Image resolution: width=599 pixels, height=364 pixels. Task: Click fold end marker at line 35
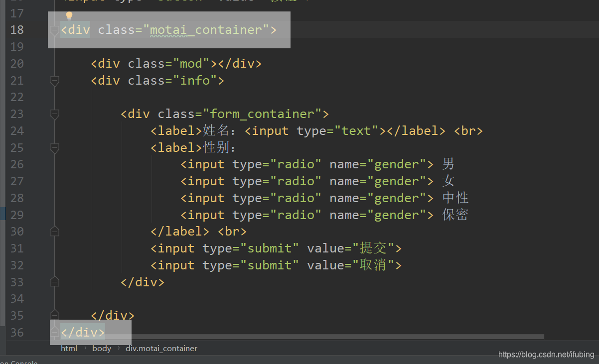tap(55, 315)
